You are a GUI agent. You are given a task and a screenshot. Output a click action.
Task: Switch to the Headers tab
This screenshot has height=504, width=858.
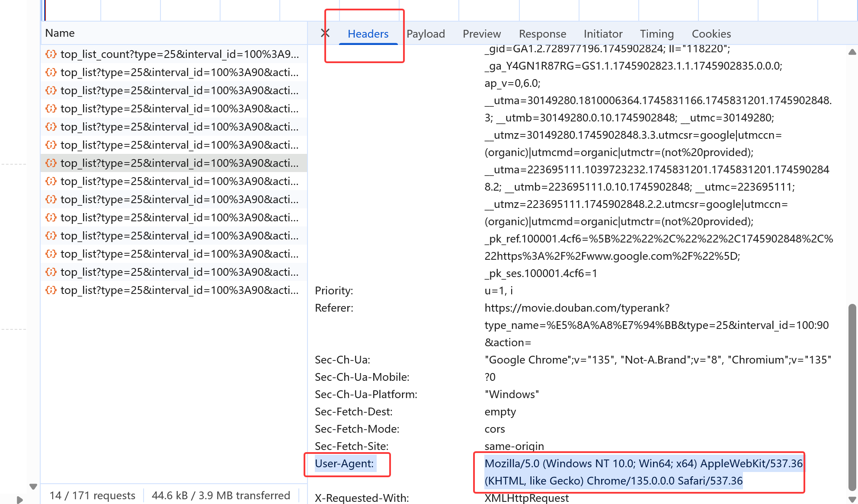(368, 34)
